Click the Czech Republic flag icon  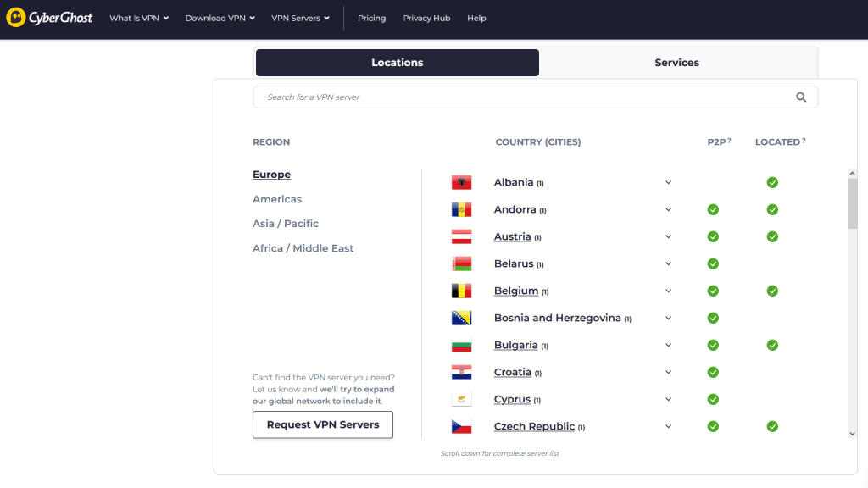click(461, 427)
